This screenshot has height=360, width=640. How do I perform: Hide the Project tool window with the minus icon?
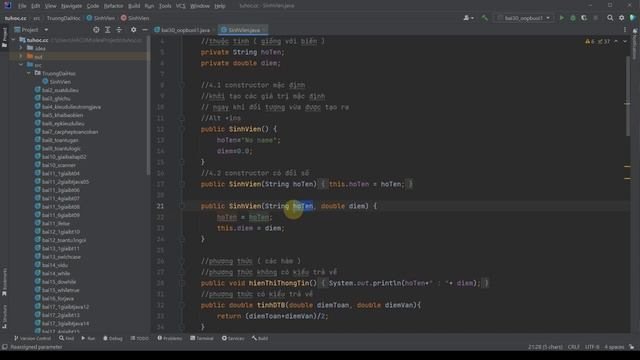pos(145,30)
